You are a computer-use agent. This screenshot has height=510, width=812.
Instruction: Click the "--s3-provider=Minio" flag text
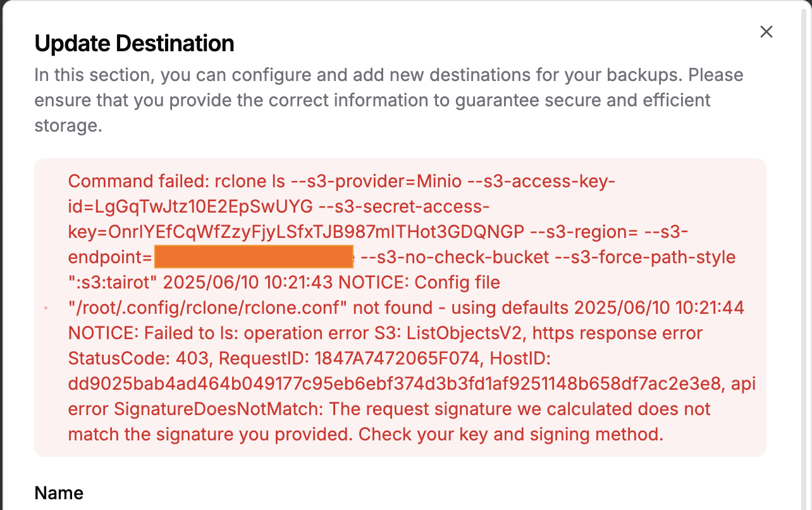tap(376, 182)
